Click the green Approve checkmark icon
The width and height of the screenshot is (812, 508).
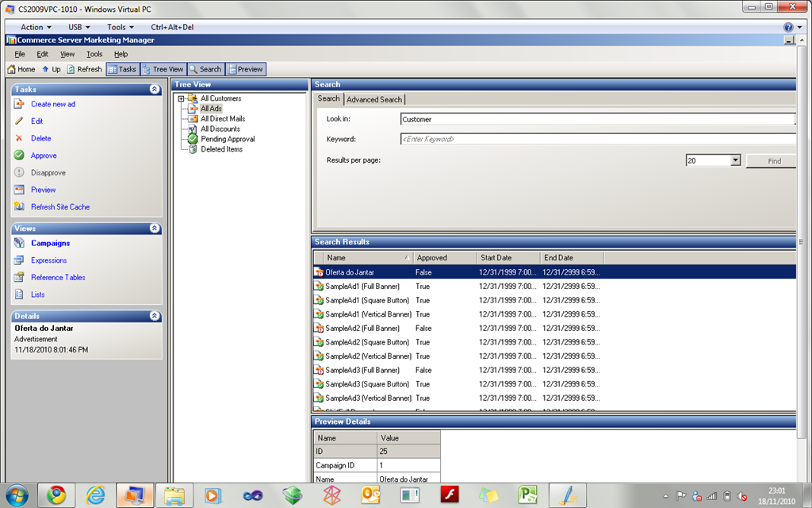pos(19,155)
